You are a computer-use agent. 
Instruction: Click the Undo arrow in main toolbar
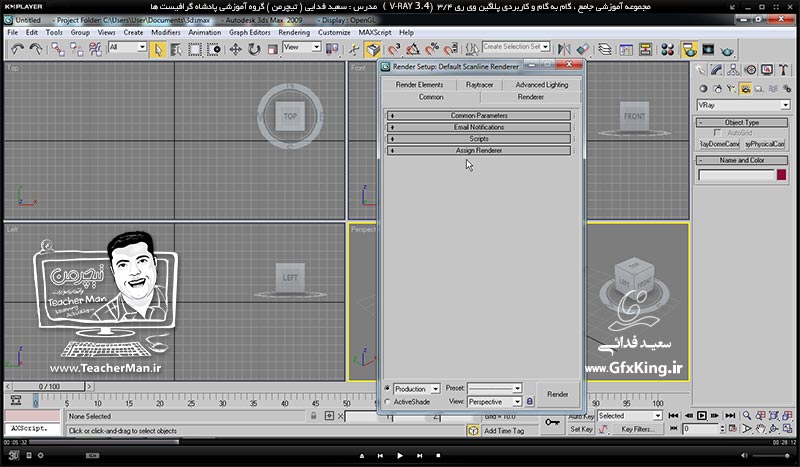click(x=17, y=49)
